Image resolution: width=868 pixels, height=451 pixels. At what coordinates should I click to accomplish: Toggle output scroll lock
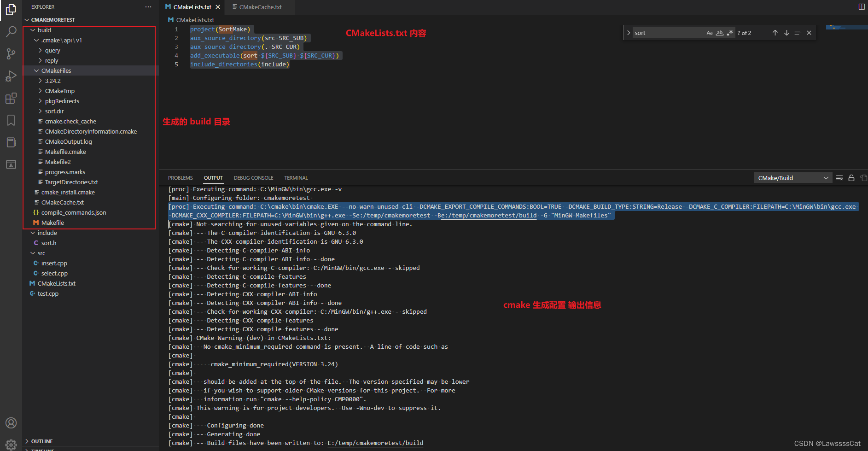[851, 178]
